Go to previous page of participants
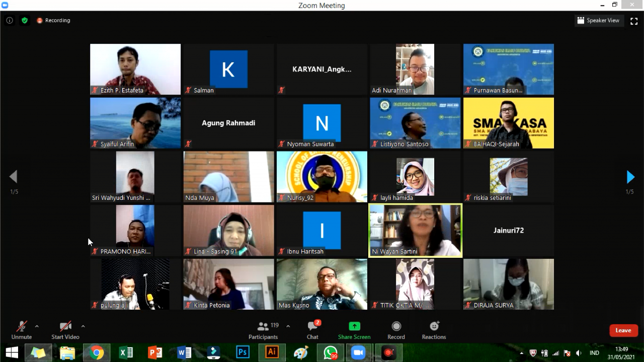 click(x=14, y=177)
